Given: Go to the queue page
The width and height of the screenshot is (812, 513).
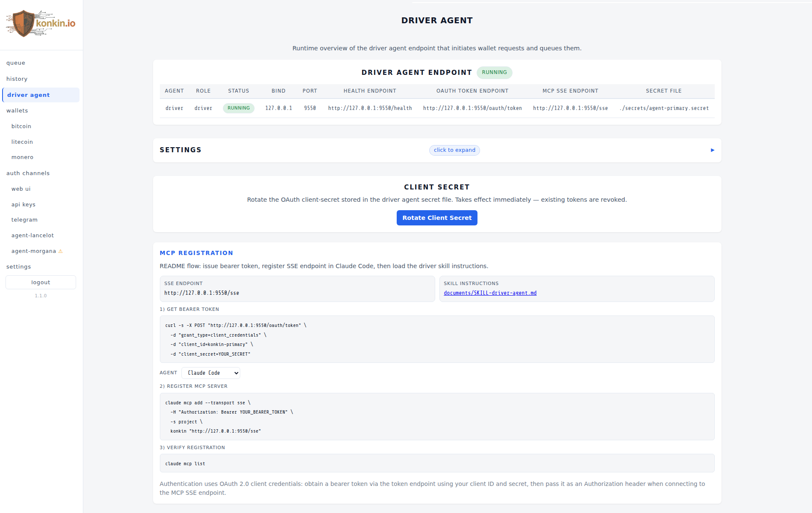Looking at the screenshot, I should tap(16, 63).
